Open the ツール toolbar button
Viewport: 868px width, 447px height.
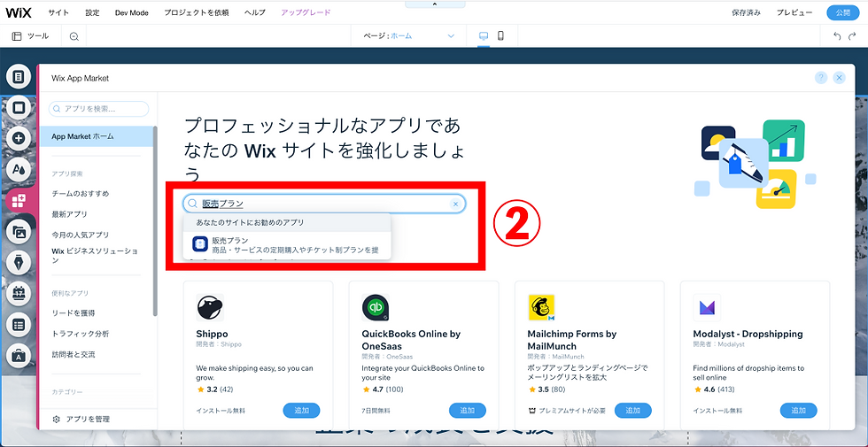31,36
